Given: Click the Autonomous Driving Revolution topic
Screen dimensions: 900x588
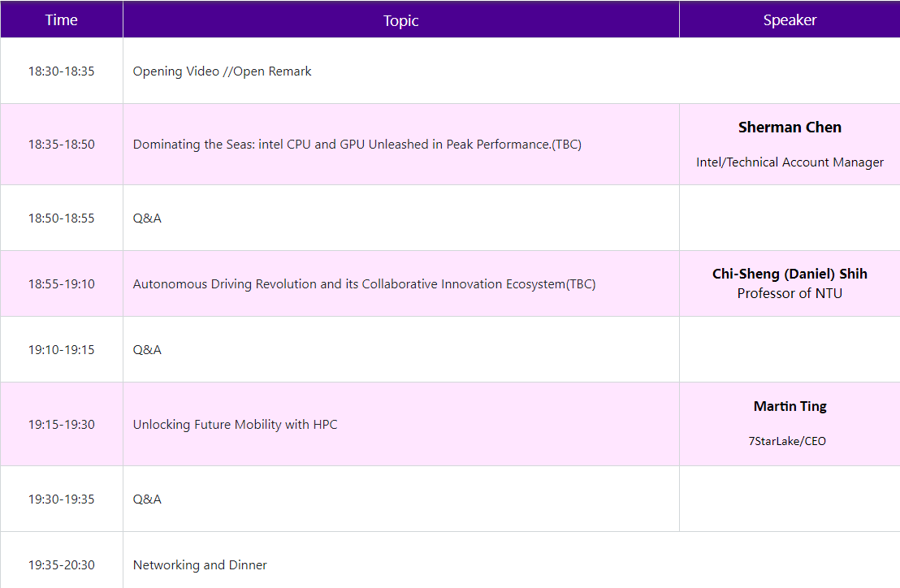Looking at the screenshot, I should click(x=364, y=284).
